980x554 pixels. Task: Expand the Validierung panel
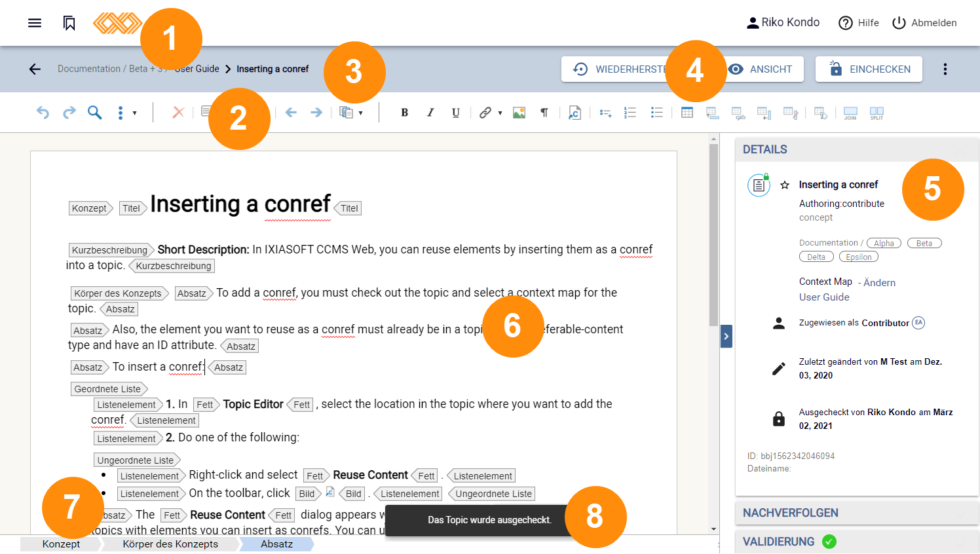click(857, 542)
